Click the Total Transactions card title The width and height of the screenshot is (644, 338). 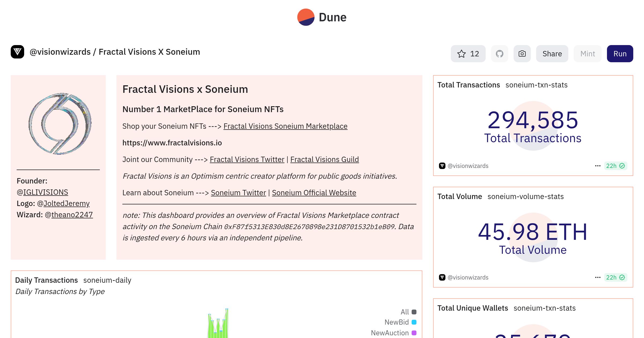pyautogui.click(x=469, y=85)
